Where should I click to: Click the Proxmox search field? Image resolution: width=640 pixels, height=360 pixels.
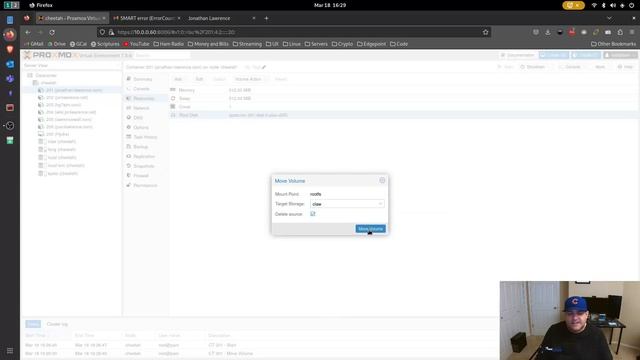click(x=162, y=55)
